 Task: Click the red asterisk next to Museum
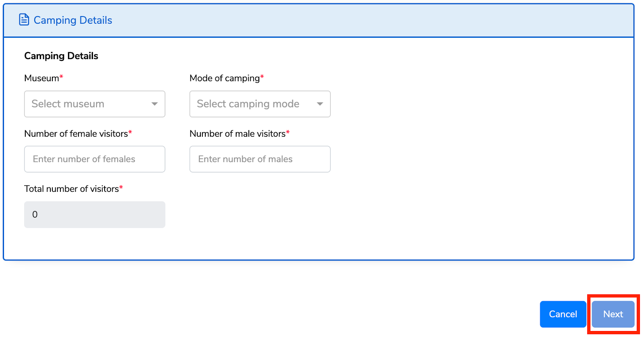click(61, 76)
